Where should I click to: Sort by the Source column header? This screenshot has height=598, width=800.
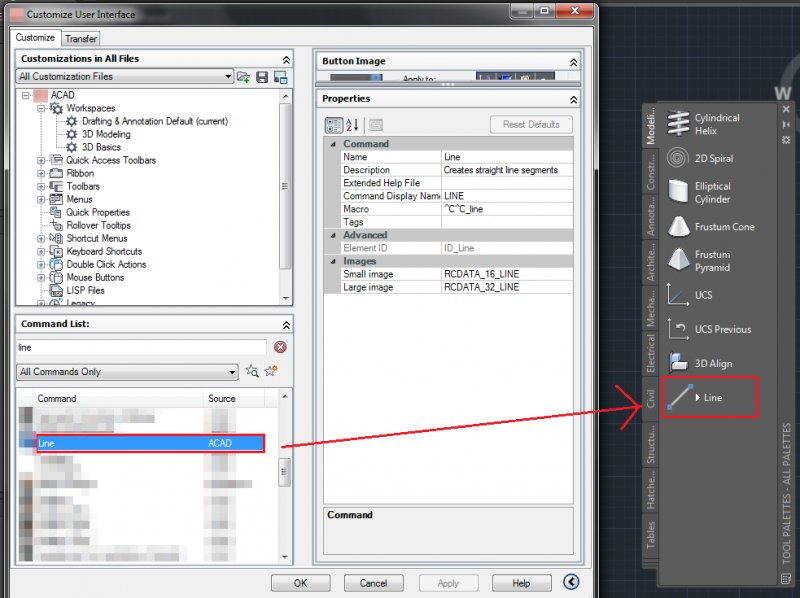(x=234, y=398)
